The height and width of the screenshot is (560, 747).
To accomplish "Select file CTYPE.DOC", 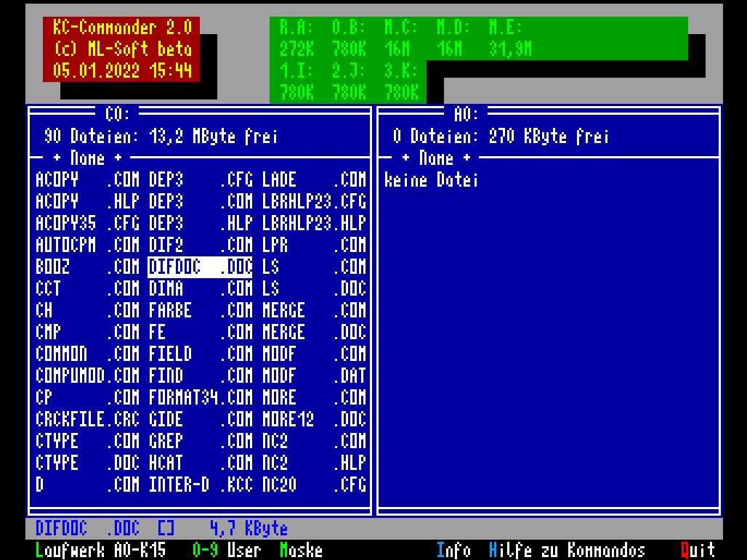I will [88, 463].
